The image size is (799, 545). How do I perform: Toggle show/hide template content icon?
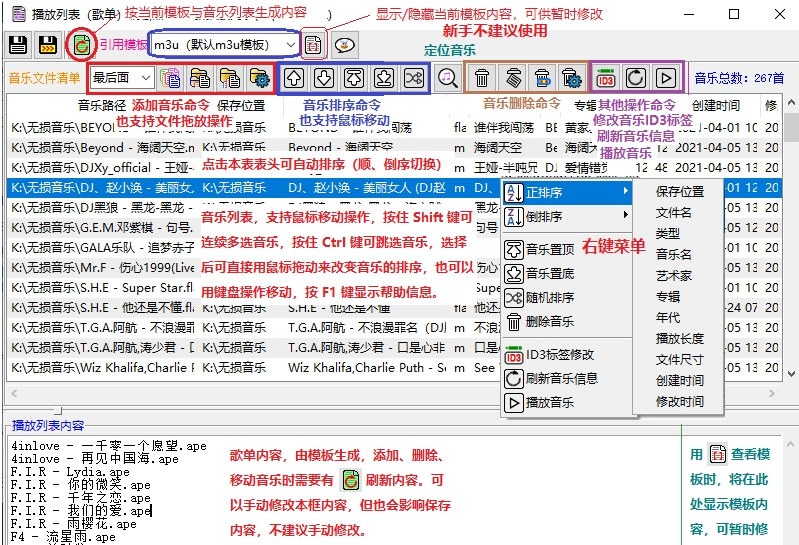click(x=313, y=45)
